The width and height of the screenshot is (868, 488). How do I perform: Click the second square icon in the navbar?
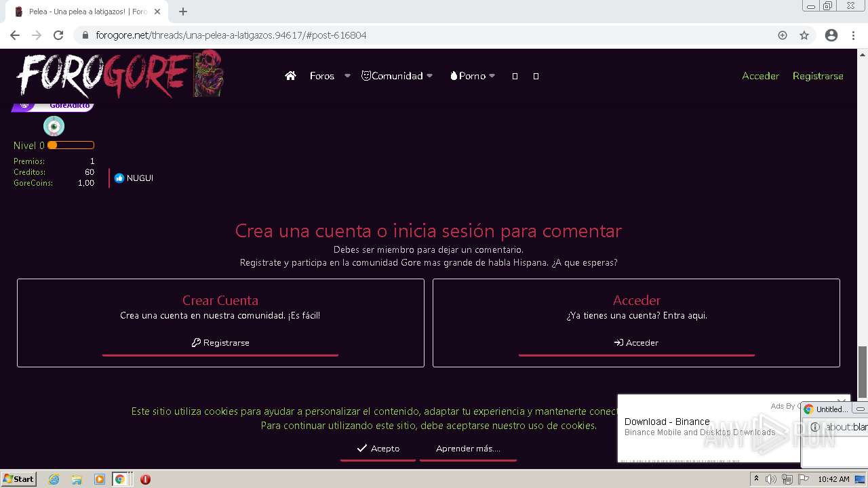(x=536, y=76)
